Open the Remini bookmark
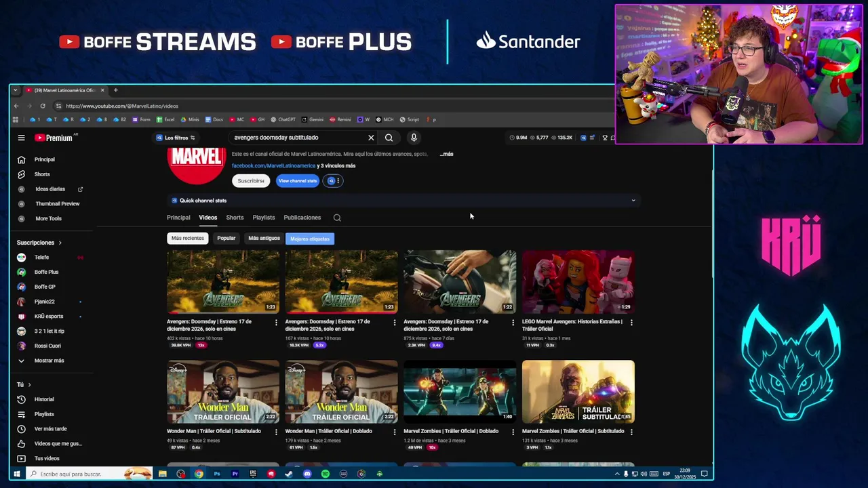Screen dimensions: 868x488 click(x=340, y=119)
